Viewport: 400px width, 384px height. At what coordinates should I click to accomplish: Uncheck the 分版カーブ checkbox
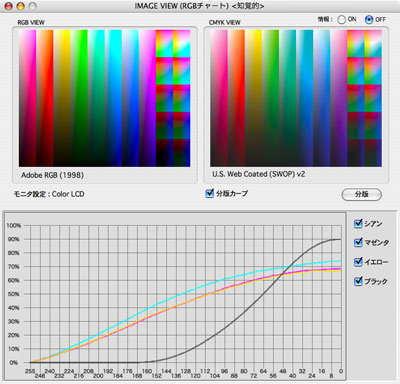click(x=210, y=193)
